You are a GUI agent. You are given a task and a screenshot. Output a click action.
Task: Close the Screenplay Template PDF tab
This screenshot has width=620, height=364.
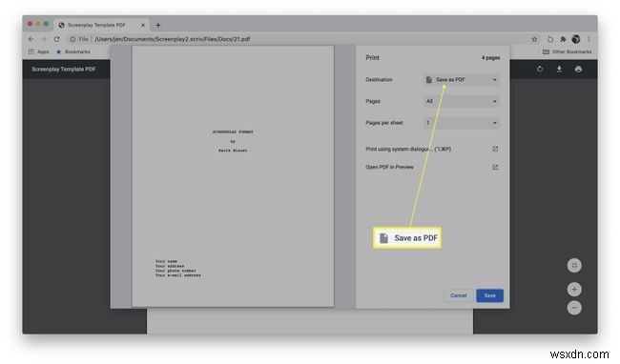coord(143,25)
